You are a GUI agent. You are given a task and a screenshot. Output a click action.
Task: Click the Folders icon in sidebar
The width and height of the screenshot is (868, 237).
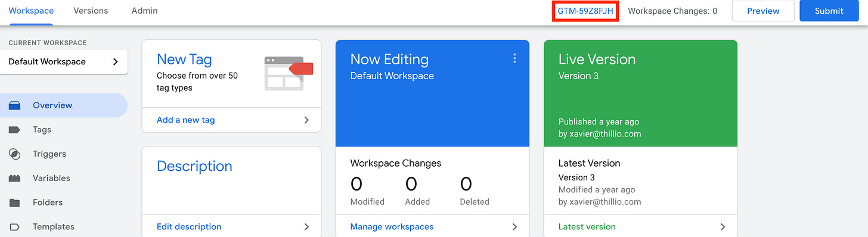click(x=15, y=202)
